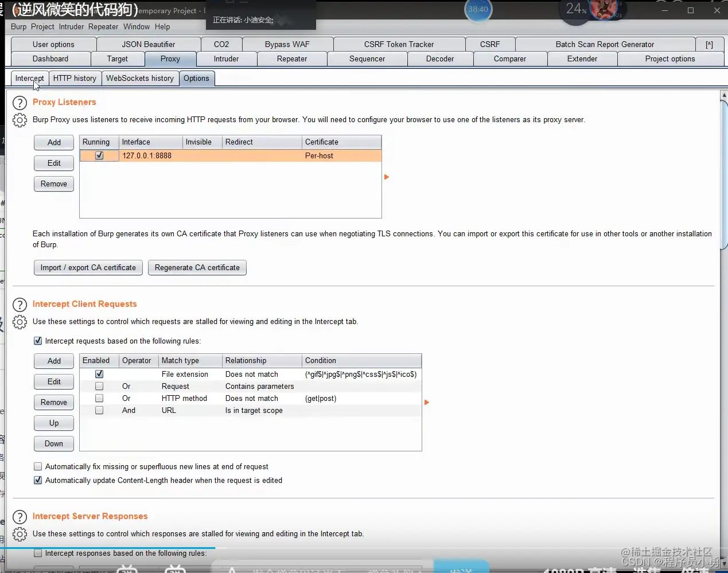This screenshot has width=728, height=573.
Task: Enable Intercept responses based on following rules
Action: click(38, 553)
